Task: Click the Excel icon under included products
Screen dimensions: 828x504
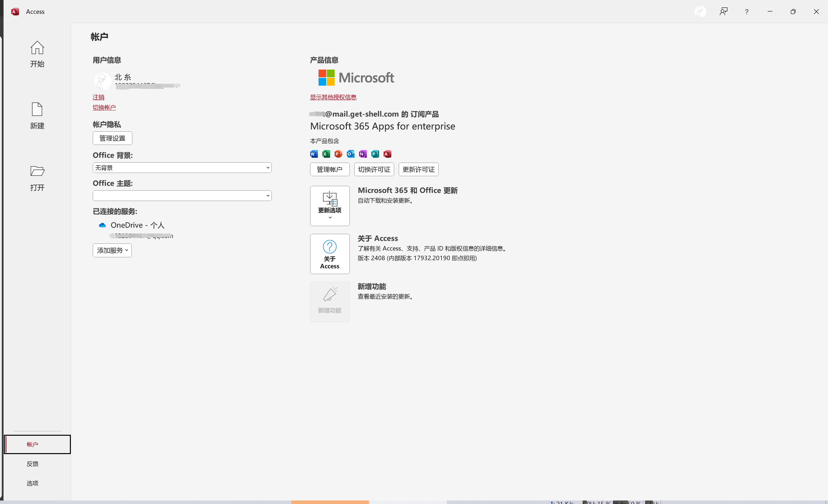Action: click(x=326, y=154)
